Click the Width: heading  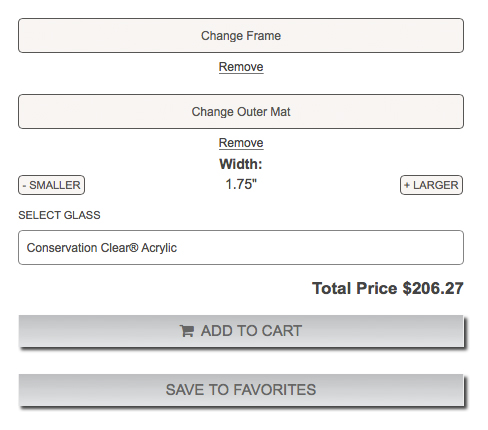point(241,164)
